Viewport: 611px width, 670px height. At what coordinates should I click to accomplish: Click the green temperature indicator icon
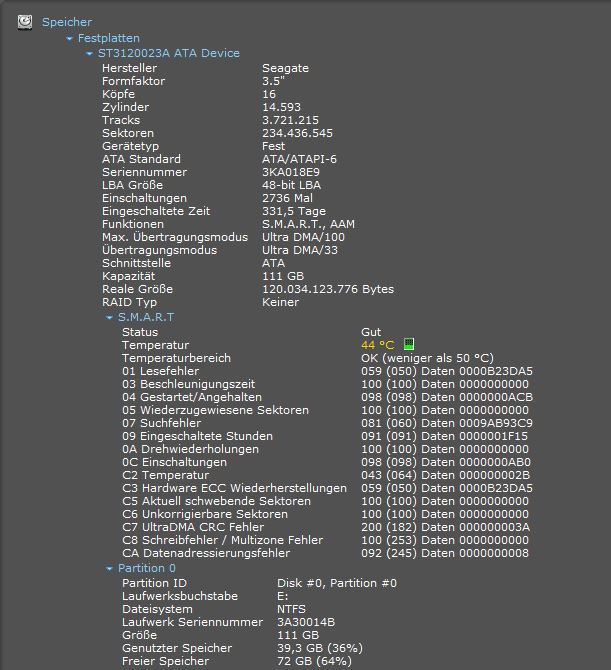click(x=408, y=345)
